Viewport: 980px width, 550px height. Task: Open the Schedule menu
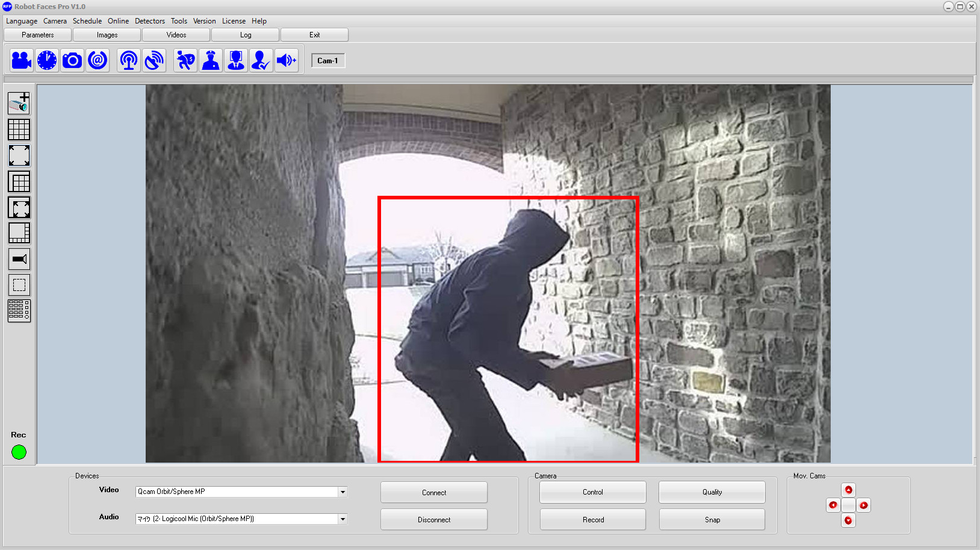coord(87,21)
